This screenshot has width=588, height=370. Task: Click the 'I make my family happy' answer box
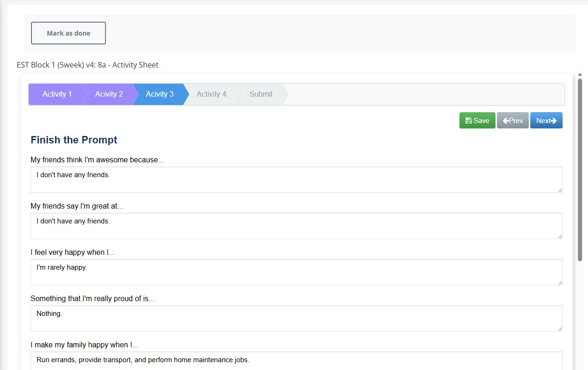click(x=296, y=360)
